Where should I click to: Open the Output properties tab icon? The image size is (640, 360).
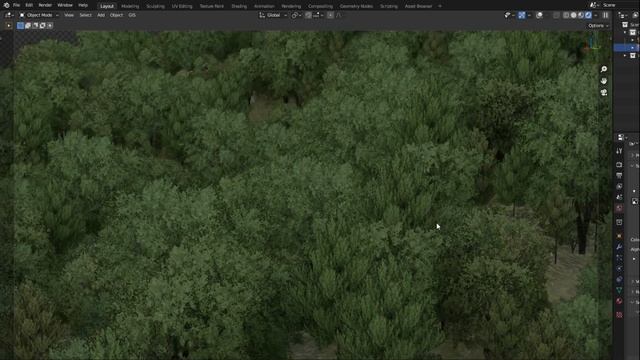pos(619,176)
